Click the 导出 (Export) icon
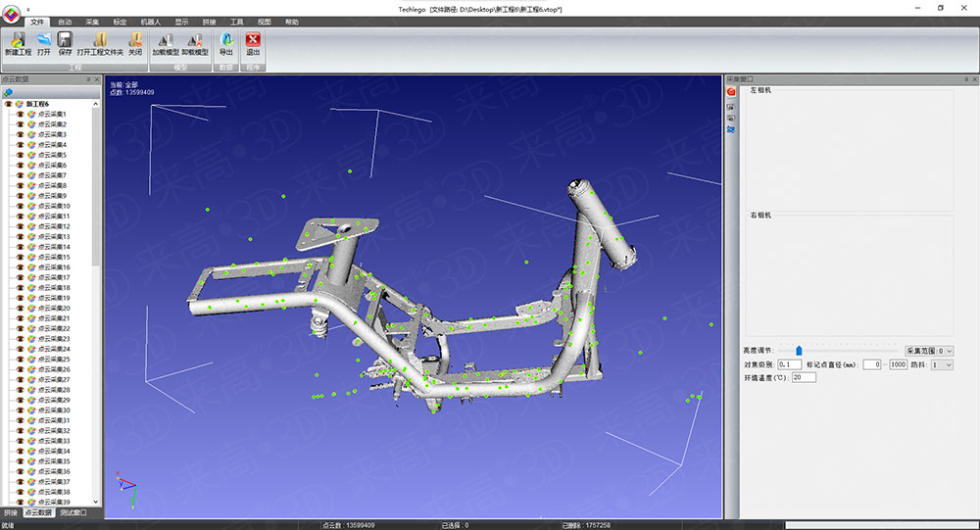This screenshot has height=530, width=980. click(226, 40)
